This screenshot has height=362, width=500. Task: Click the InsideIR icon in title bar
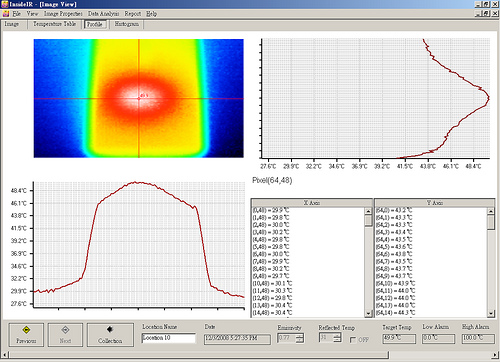click(5, 4)
